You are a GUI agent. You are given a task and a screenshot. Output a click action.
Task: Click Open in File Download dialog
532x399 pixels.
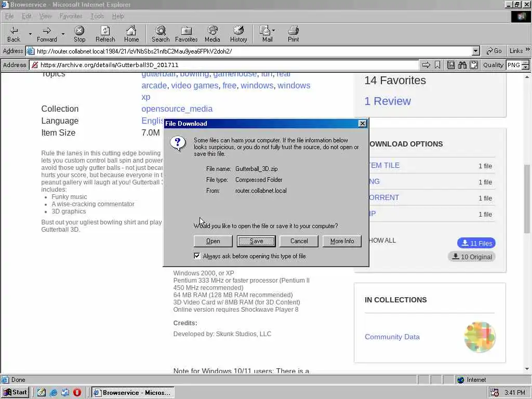coord(213,241)
